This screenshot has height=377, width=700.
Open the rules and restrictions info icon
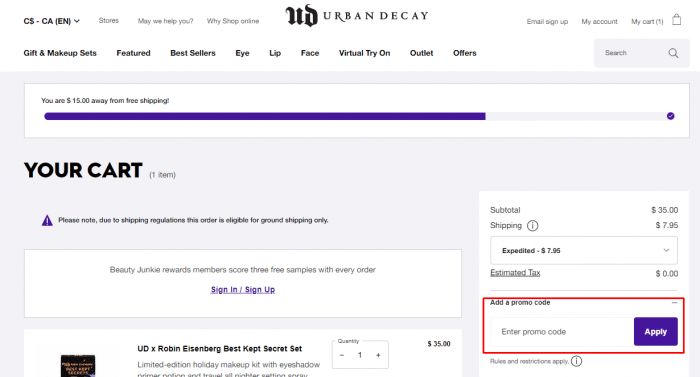coord(576,361)
